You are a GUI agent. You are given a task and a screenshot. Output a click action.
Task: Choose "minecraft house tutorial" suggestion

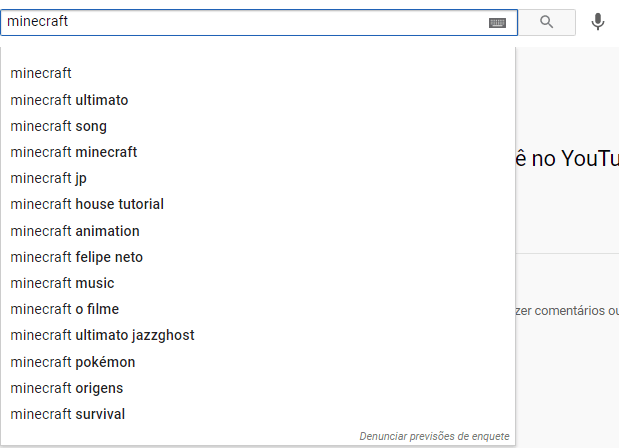[x=87, y=204]
